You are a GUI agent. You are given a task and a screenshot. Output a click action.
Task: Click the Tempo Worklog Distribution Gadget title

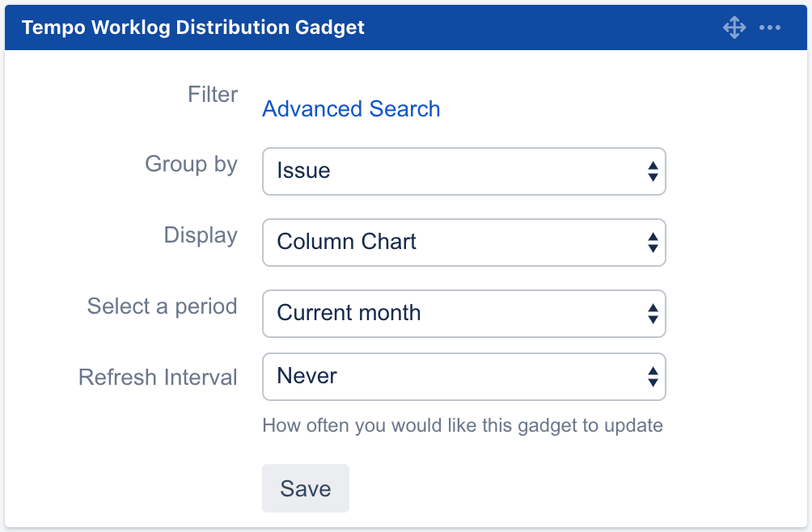click(193, 27)
